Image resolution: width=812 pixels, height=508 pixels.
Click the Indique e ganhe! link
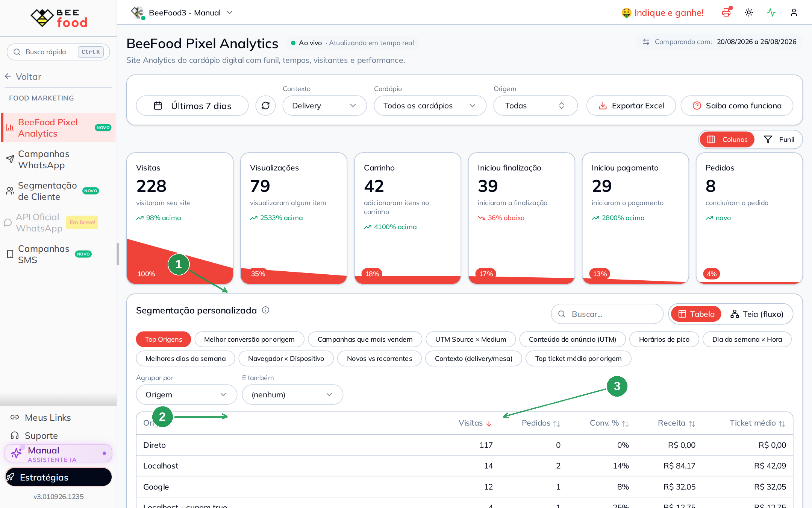coord(662,13)
